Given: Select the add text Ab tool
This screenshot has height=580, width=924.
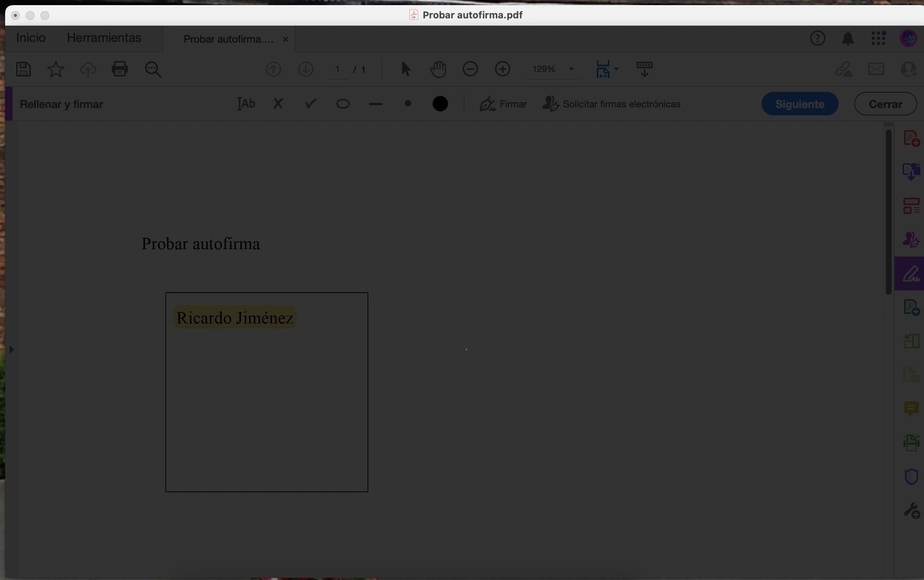Looking at the screenshot, I should tap(246, 104).
